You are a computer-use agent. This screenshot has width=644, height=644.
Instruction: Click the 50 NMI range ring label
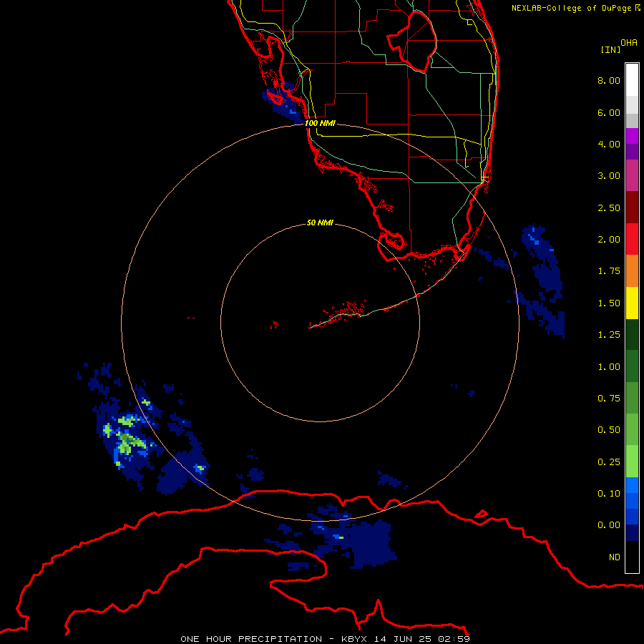pyautogui.click(x=320, y=223)
